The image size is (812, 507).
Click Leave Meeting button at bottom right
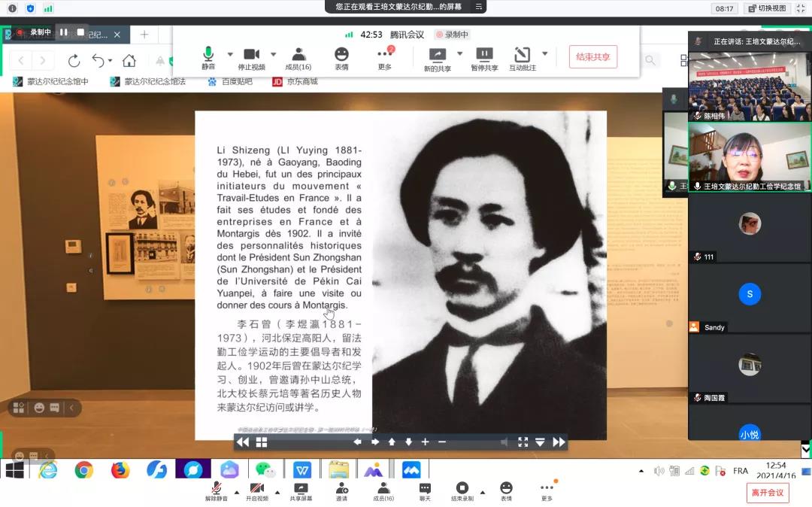[x=768, y=493]
